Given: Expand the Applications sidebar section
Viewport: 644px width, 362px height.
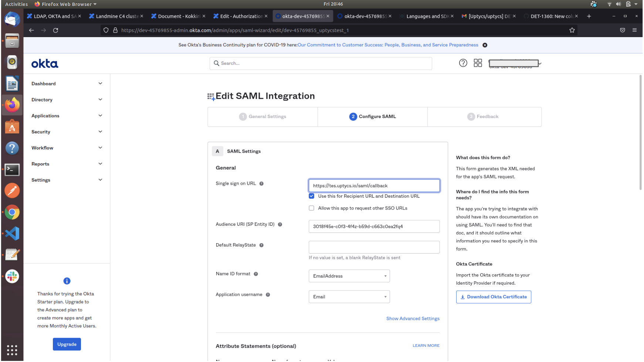Looking at the screenshot, I should [67, 116].
